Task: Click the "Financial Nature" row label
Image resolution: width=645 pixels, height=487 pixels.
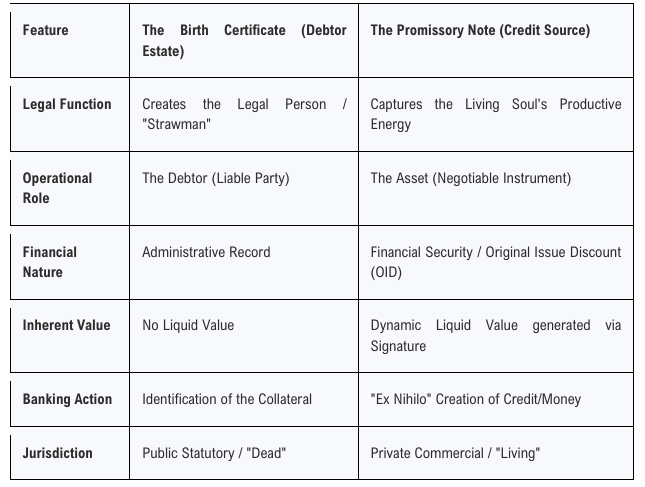Action: (50, 262)
